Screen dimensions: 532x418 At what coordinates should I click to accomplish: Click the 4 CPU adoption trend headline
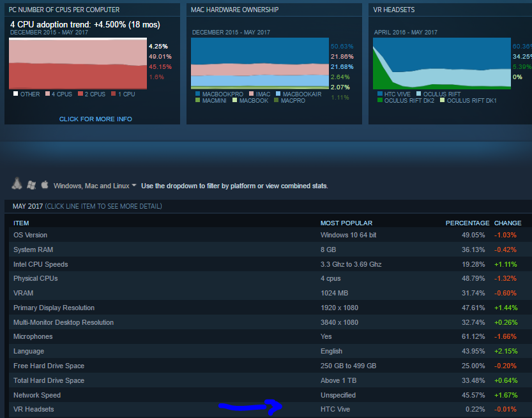(85, 24)
